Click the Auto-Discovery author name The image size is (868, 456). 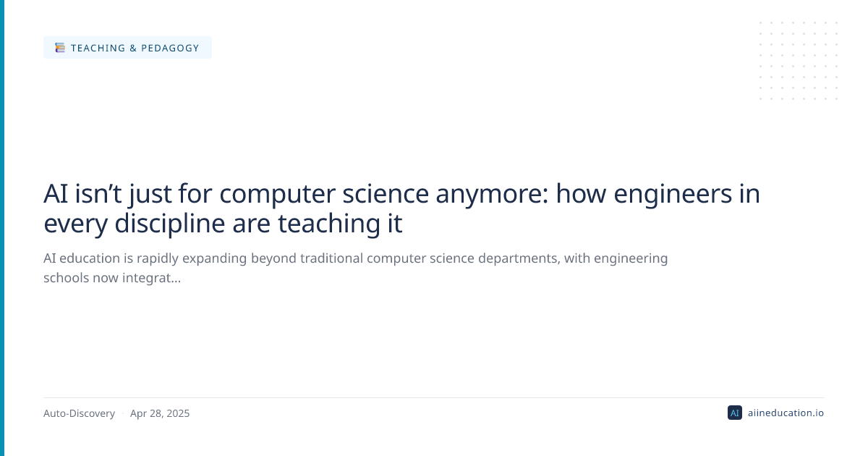point(79,413)
